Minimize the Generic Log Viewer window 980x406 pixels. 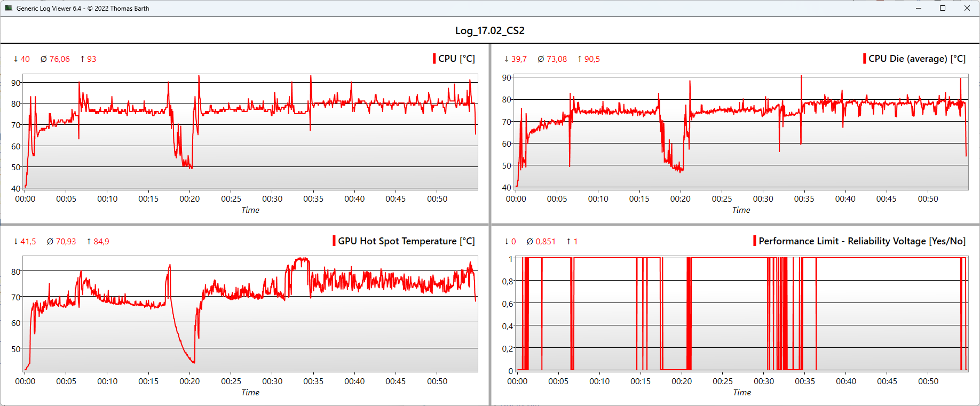point(919,8)
